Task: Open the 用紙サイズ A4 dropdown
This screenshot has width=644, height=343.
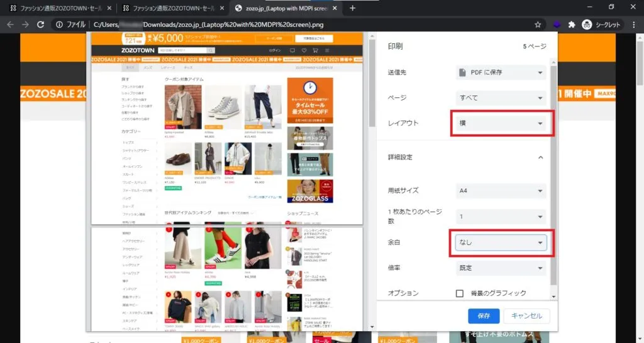Action: [x=501, y=190]
